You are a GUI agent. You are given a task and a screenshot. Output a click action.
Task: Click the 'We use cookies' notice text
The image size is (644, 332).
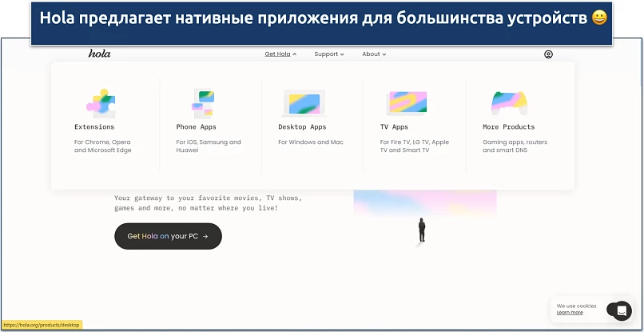[x=576, y=306]
